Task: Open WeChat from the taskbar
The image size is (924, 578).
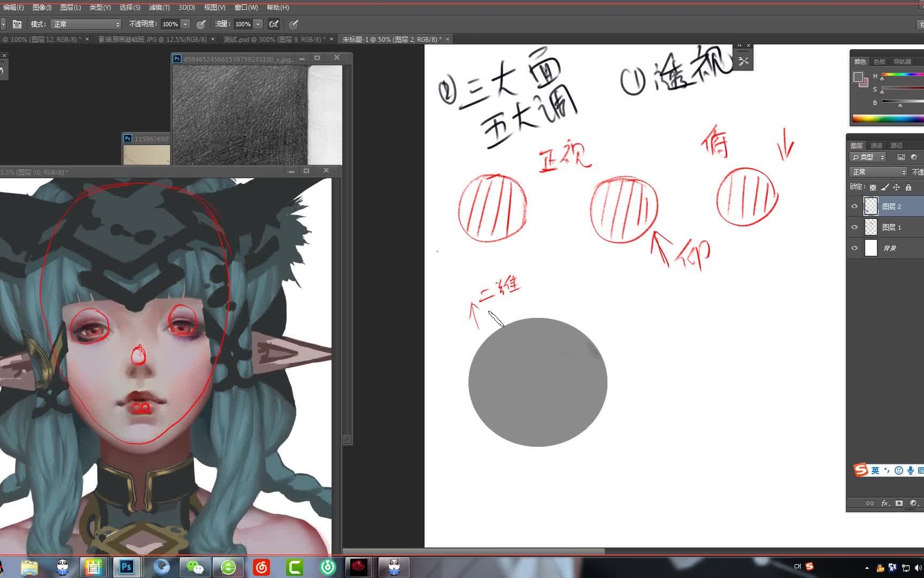Action: tap(195, 567)
